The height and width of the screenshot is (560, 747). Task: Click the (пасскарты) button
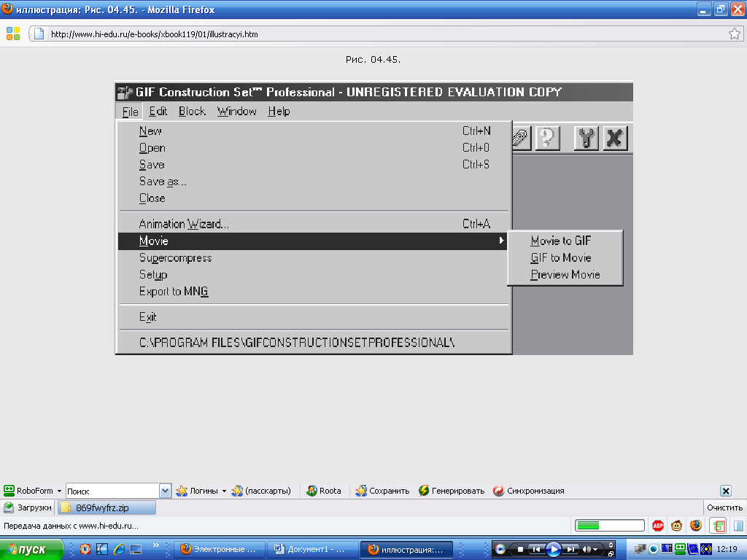pos(261,491)
